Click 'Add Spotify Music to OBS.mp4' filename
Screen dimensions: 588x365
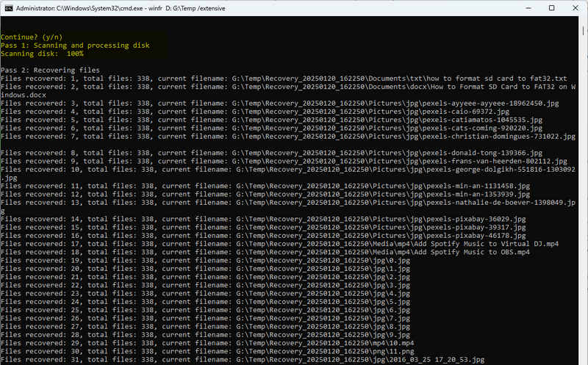coord(472,251)
